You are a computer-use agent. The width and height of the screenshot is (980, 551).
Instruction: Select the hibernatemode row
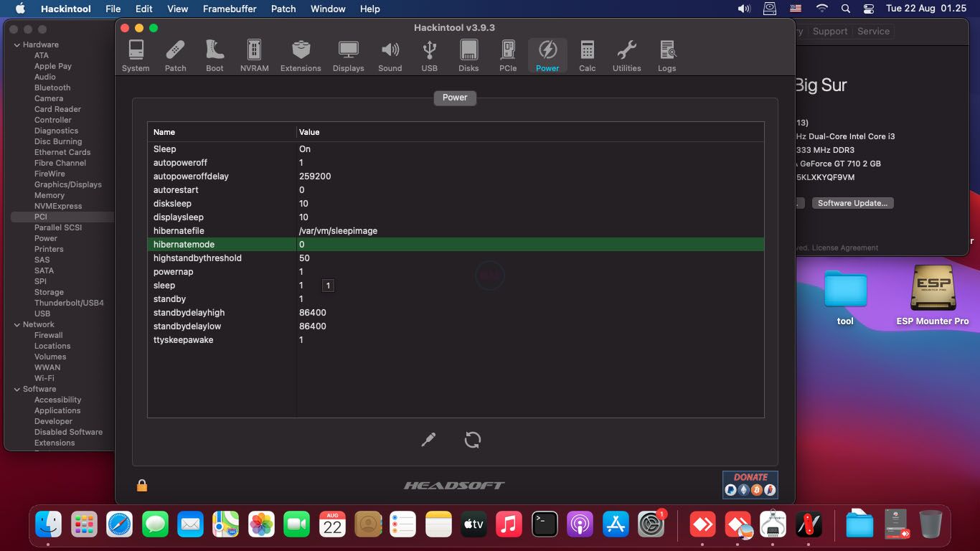pos(455,245)
